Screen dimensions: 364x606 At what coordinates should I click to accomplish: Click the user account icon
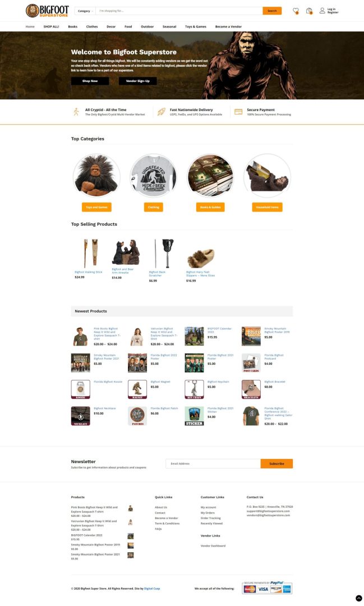[322, 11]
